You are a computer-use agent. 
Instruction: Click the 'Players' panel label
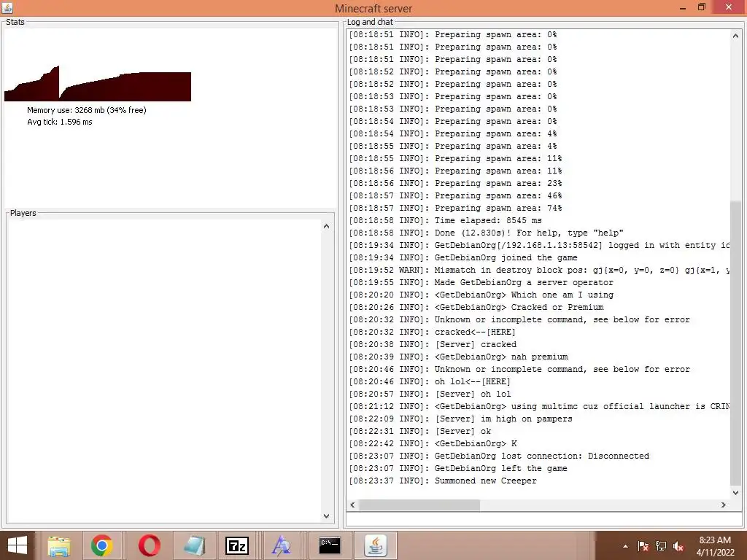(23, 213)
